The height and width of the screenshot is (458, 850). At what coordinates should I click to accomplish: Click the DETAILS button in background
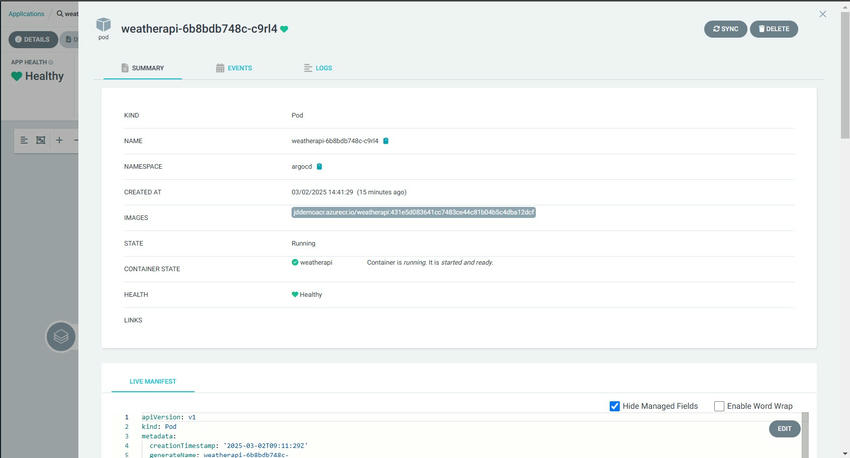[x=33, y=40]
